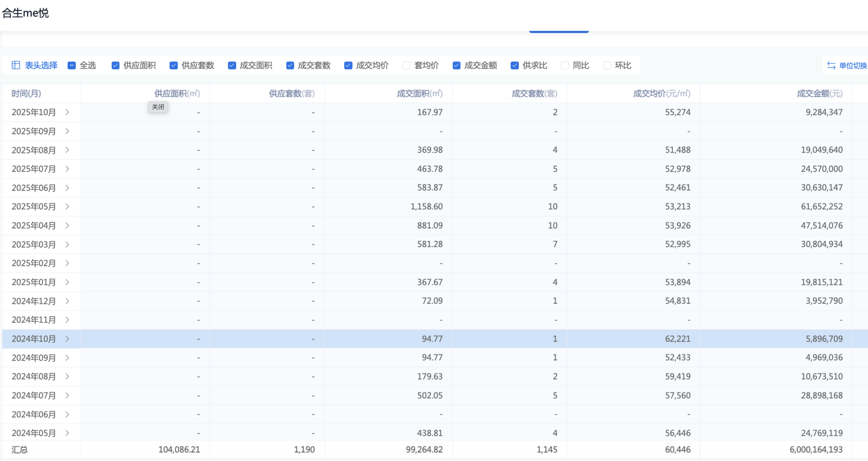Click the 单位切换 button label
This screenshot has height=461, width=868.
tap(852, 65)
